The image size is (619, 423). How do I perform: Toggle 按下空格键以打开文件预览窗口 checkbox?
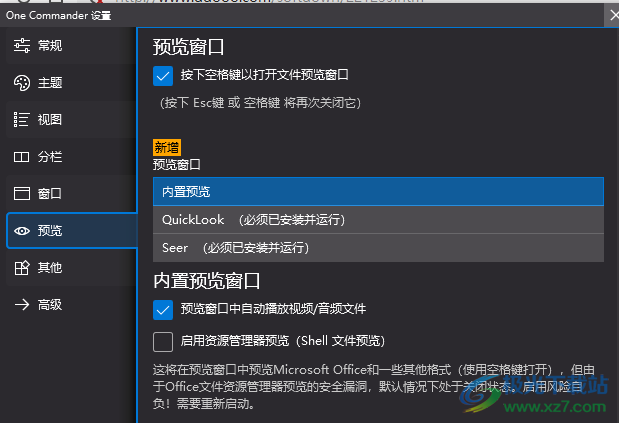(x=163, y=76)
